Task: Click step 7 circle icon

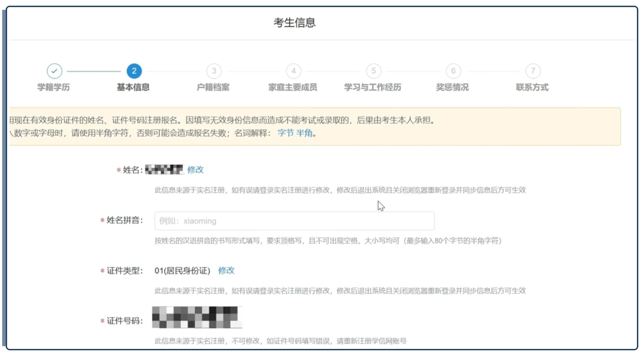Action: tap(533, 71)
